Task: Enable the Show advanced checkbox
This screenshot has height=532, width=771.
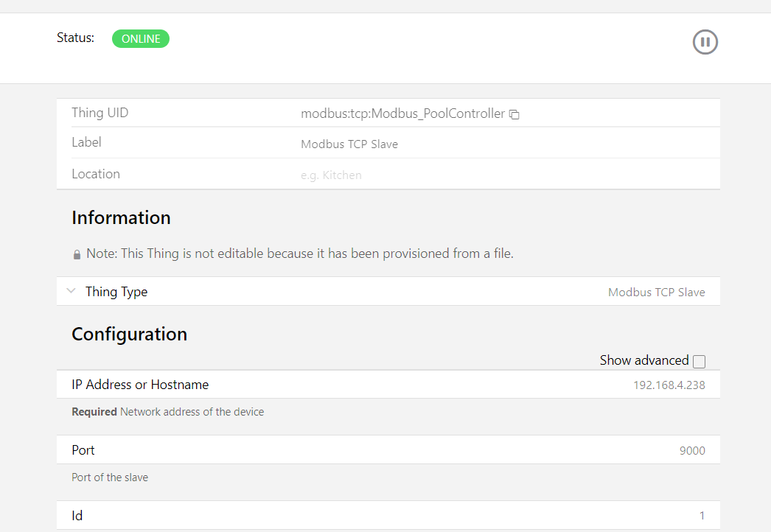Action: pos(699,361)
